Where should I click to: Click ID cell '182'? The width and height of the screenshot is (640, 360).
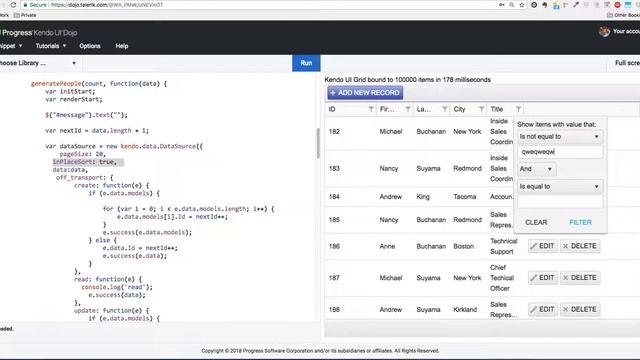click(x=334, y=131)
